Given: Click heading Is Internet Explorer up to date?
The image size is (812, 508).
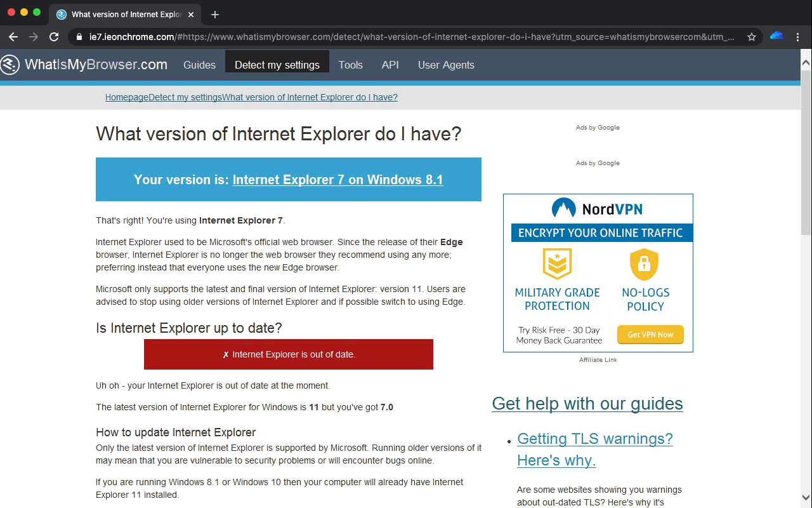Looking at the screenshot, I should [189, 328].
